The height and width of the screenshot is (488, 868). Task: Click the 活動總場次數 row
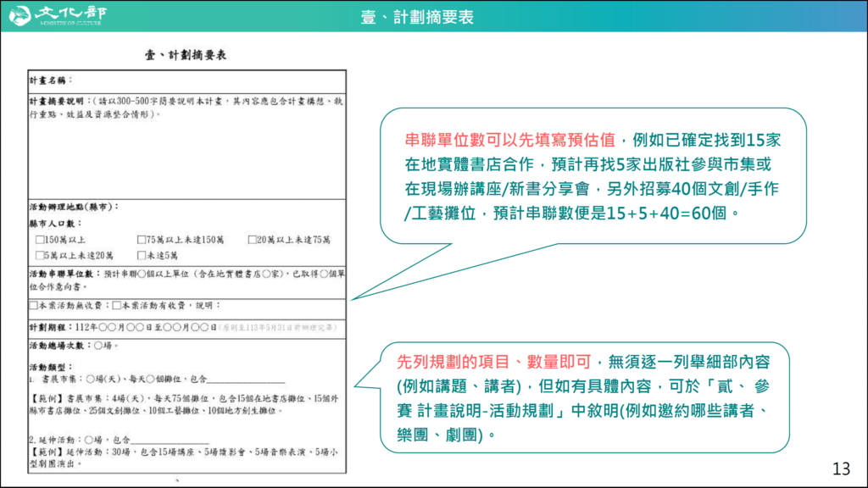pos(75,346)
